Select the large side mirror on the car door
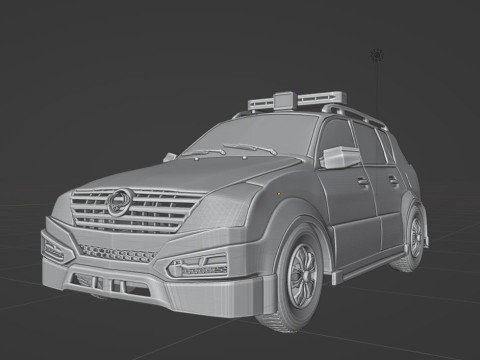Screen dimensions: 480x360 340,157
